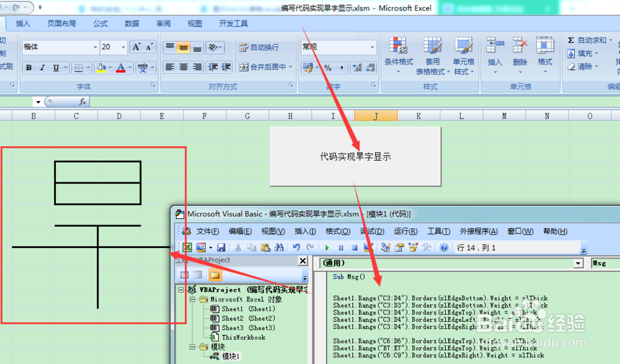The height and width of the screenshot is (364, 620).
Task: Collapse the Microsoft Excel 对象 folder
Action: pos(192,300)
